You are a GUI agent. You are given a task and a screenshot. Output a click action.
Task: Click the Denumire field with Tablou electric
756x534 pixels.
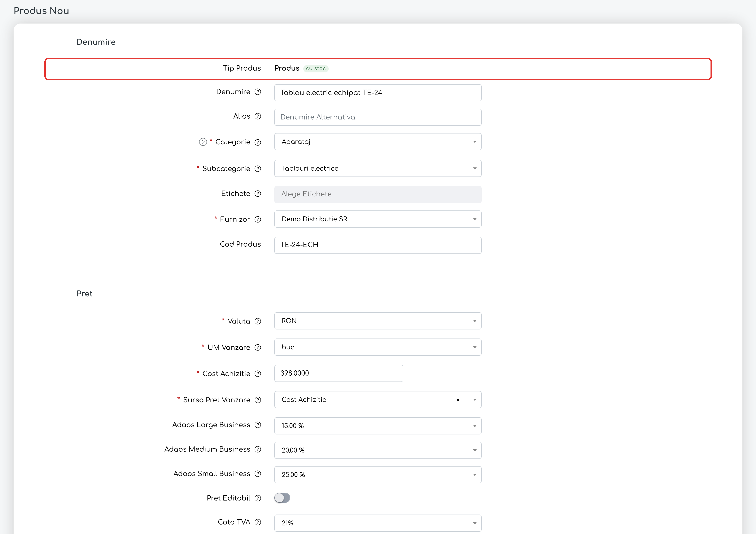pos(378,93)
